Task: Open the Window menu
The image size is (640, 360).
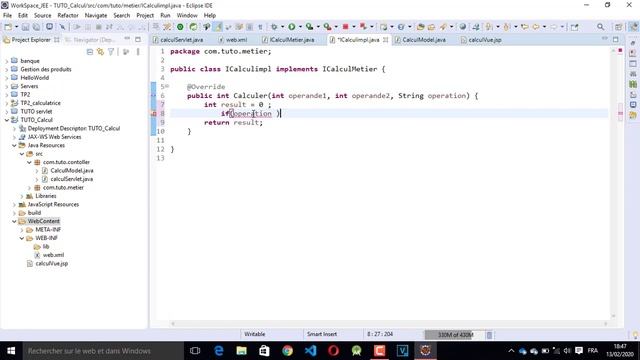Action: click(187, 16)
